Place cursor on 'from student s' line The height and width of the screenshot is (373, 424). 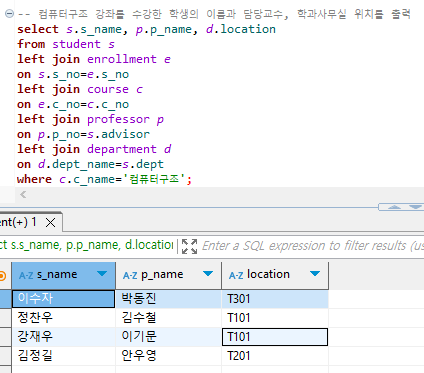pyautogui.click(x=66, y=44)
